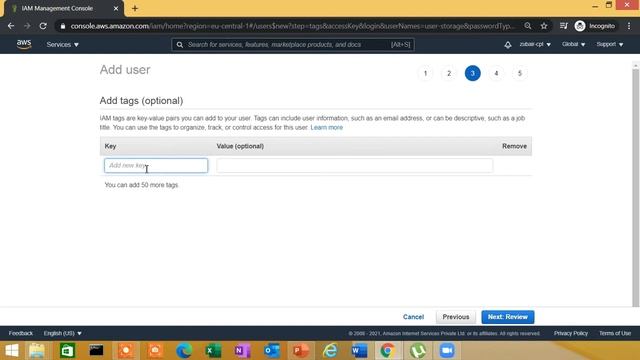Bookmark this page with star icon
Viewport: 640px width, 360px height.
pos(544,26)
